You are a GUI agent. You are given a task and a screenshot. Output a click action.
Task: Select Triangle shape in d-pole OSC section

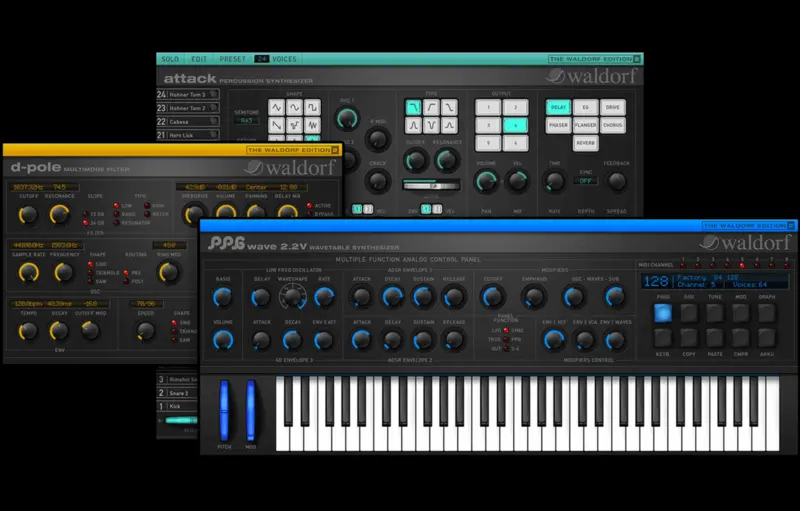point(90,273)
